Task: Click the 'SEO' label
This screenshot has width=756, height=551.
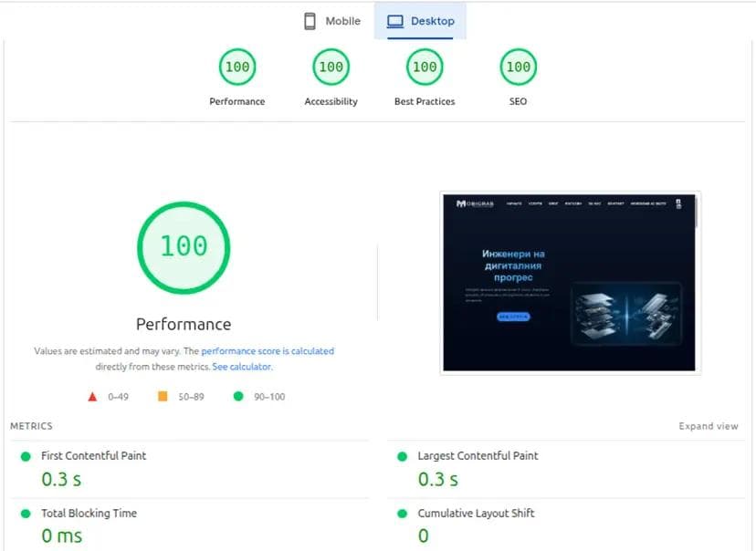Action: pyautogui.click(x=519, y=101)
